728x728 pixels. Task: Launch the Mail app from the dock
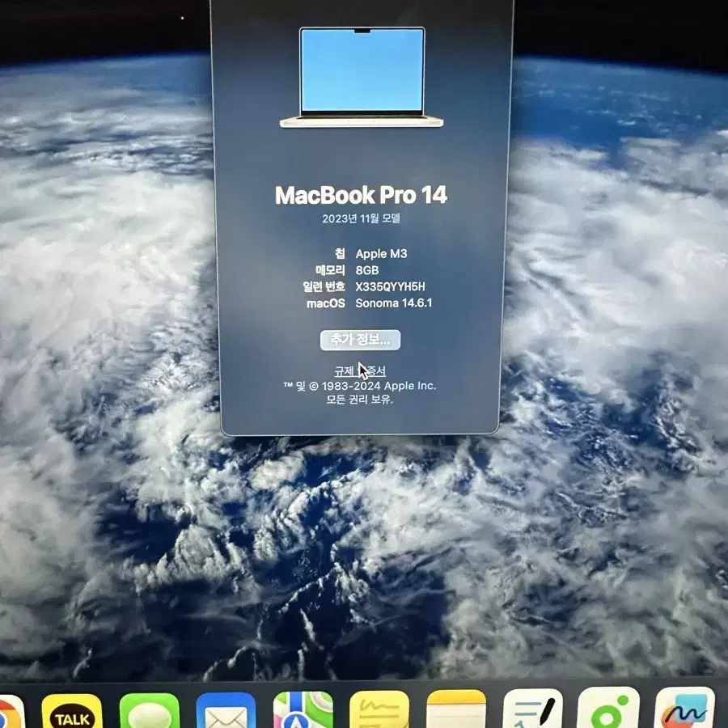[x=226, y=711]
